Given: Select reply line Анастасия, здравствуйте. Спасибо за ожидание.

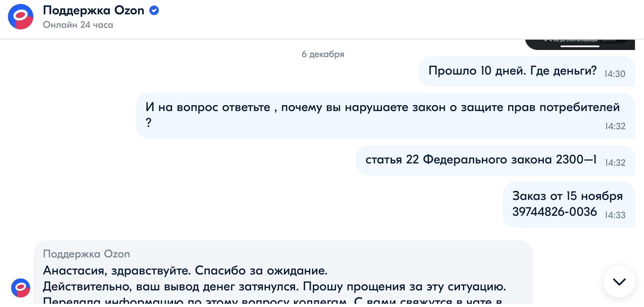Looking at the screenshot, I should [x=185, y=271].
